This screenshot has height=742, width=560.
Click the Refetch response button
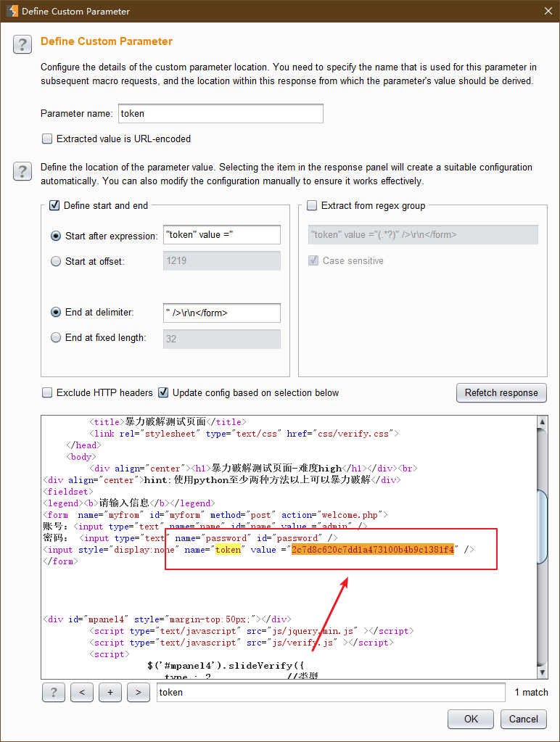(x=501, y=392)
